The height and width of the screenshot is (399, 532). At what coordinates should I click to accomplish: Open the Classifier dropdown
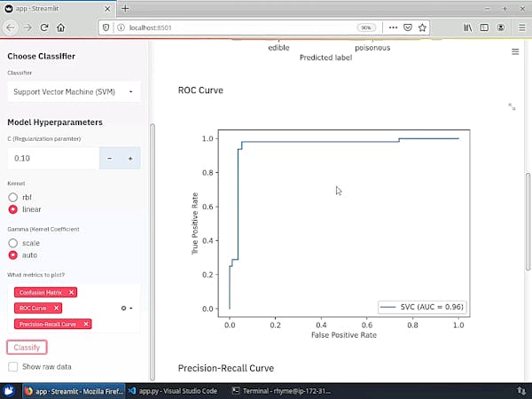pos(74,91)
